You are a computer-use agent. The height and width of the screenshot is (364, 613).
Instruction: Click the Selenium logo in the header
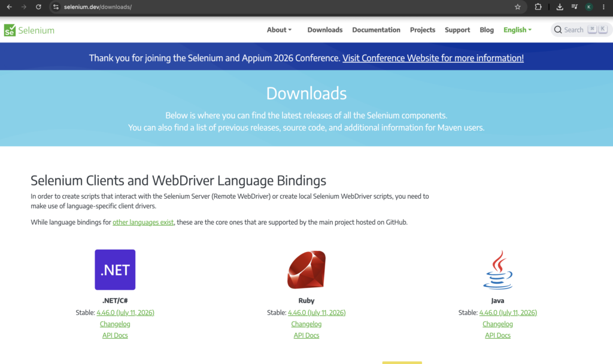click(x=29, y=30)
